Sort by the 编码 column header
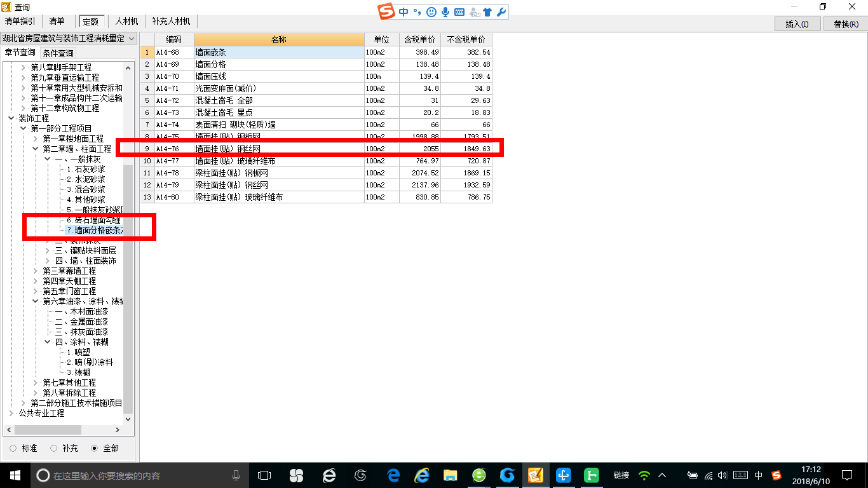This screenshot has width=868, height=488. point(173,39)
